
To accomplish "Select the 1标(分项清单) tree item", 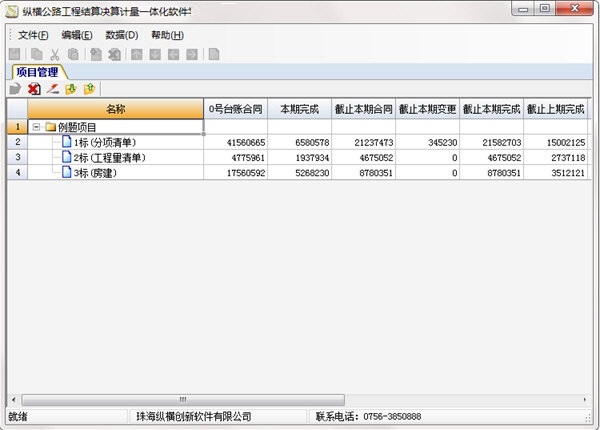I will pyautogui.click(x=104, y=142).
